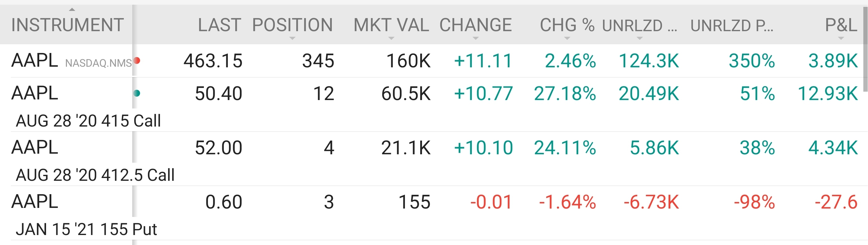Select the JAN 15 '21 155 Put position
This screenshot has width=868, height=245.
click(86, 229)
